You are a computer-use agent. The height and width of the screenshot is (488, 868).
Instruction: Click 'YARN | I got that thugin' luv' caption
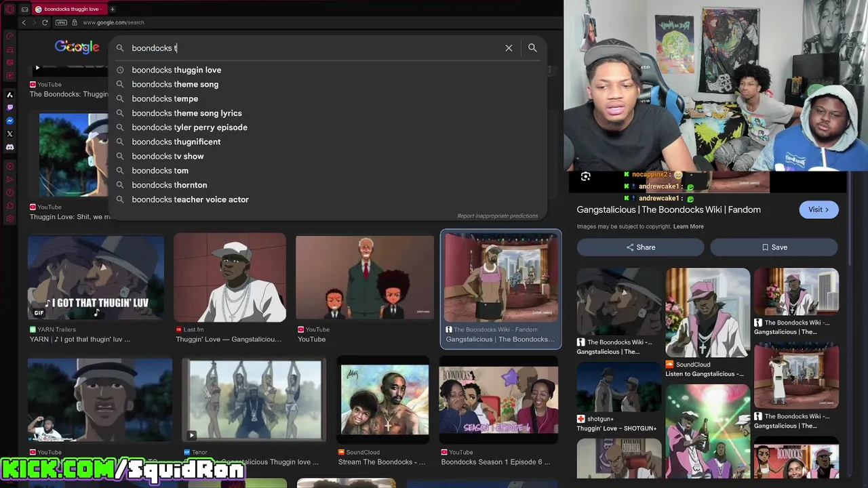(80, 339)
